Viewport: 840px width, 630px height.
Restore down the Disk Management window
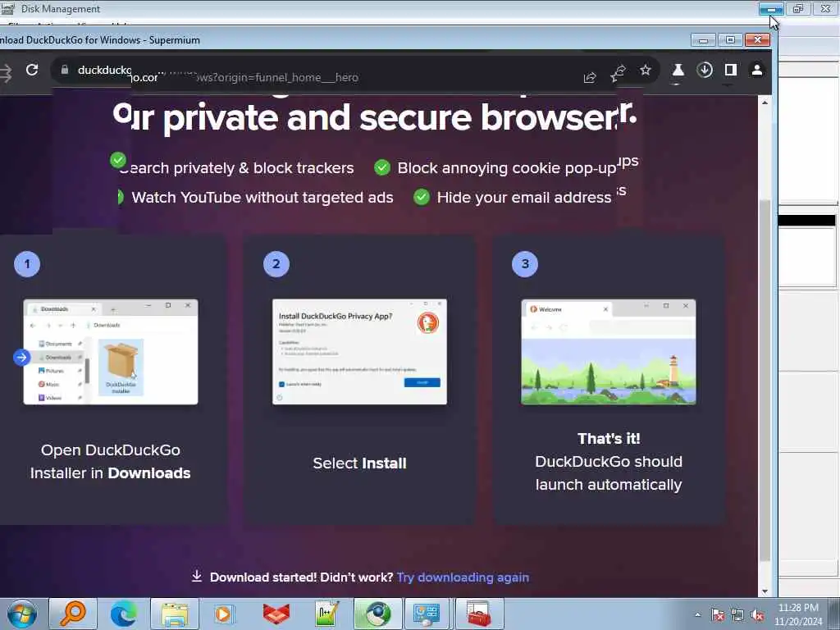coord(798,9)
